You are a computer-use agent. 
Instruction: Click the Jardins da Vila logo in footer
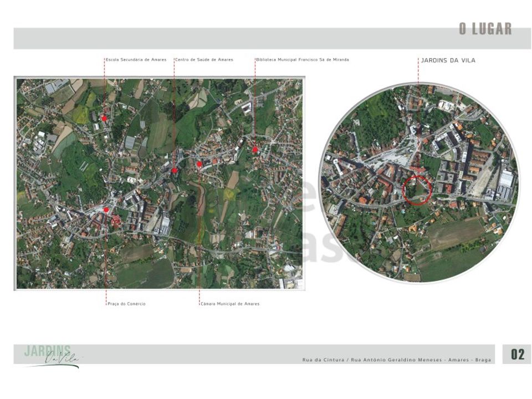pyautogui.click(x=52, y=356)
